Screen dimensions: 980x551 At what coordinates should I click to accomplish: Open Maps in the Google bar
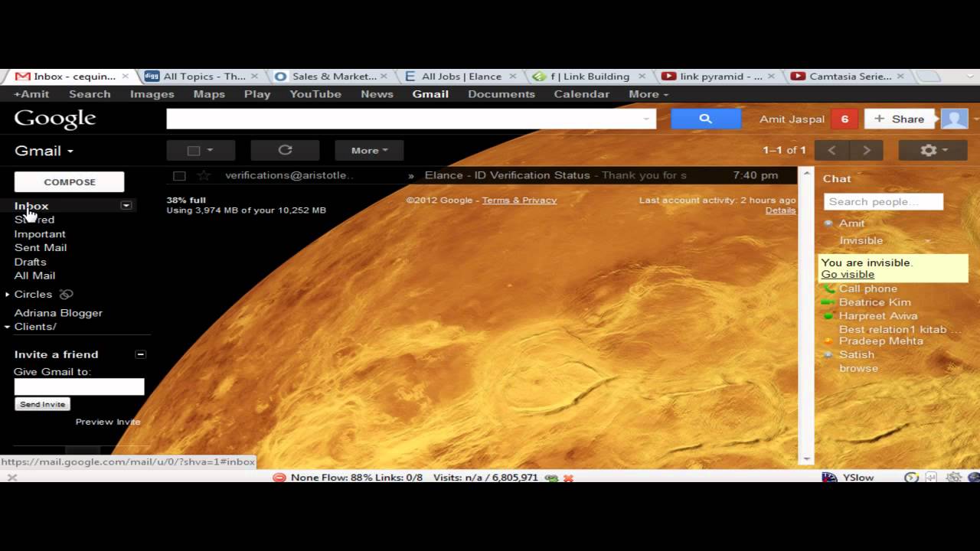(x=209, y=93)
